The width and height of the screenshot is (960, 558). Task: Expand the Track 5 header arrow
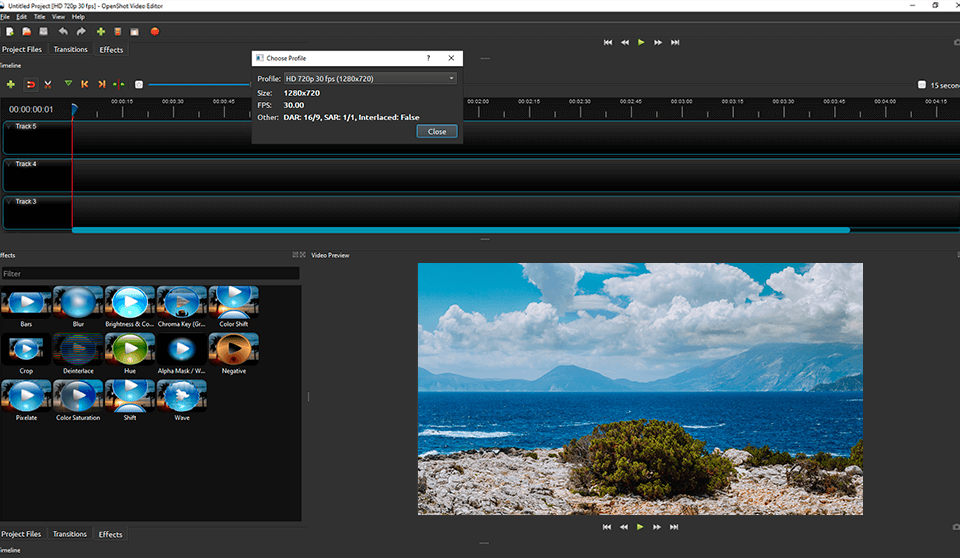pyautogui.click(x=9, y=127)
